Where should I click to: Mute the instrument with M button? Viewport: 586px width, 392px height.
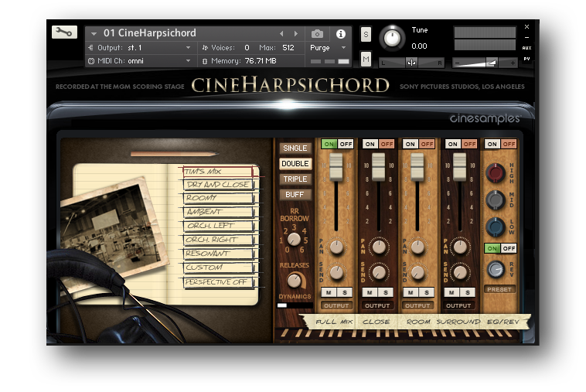click(366, 59)
